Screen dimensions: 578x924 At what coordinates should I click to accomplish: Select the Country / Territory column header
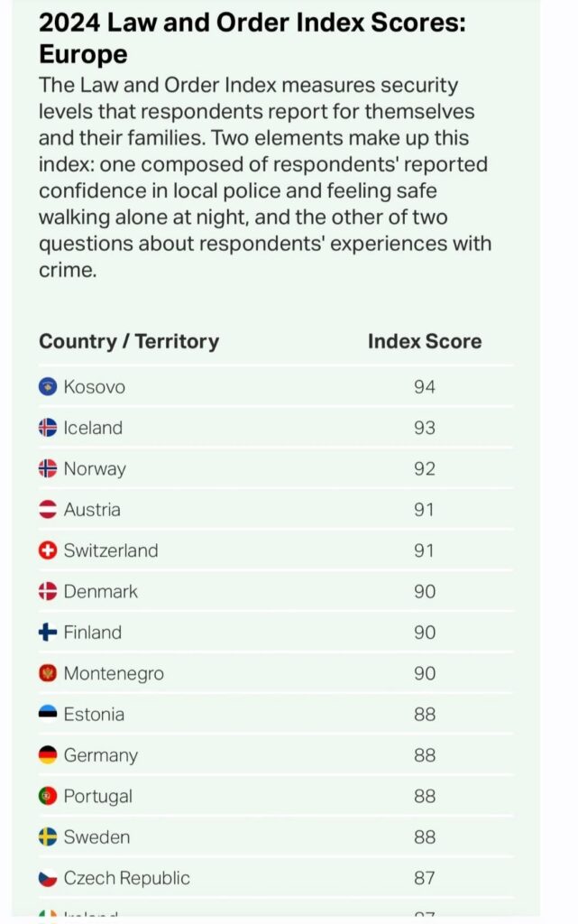coord(129,342)
